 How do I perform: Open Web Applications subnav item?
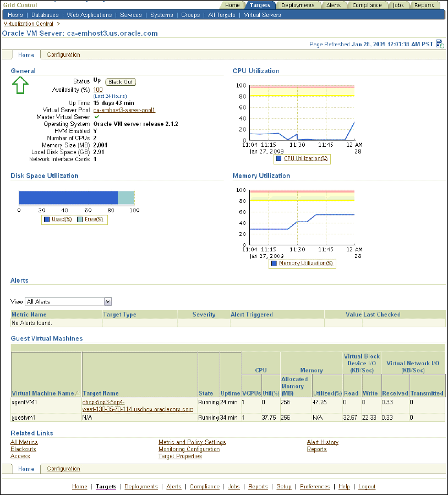click(89, 15)
